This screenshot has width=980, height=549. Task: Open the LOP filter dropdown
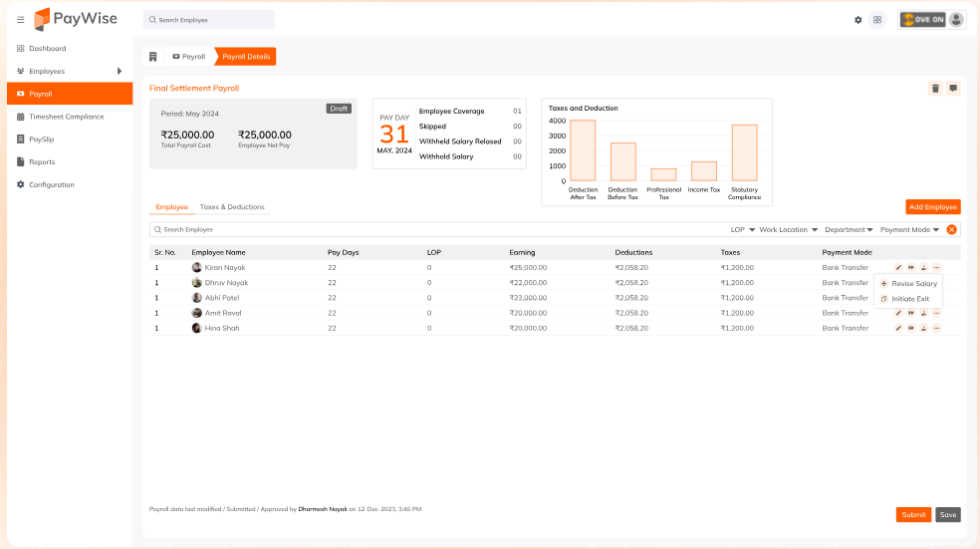(x=743, y=229)
